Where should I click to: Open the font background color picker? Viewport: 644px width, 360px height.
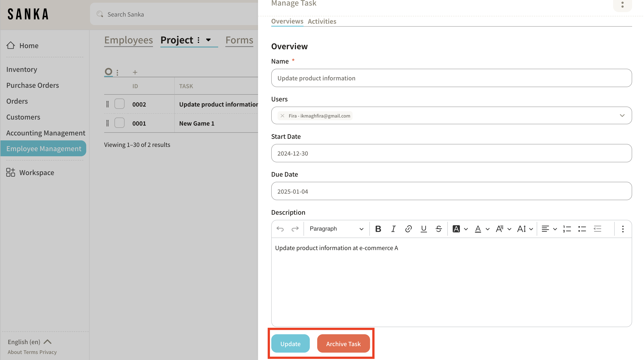[456, 229]
